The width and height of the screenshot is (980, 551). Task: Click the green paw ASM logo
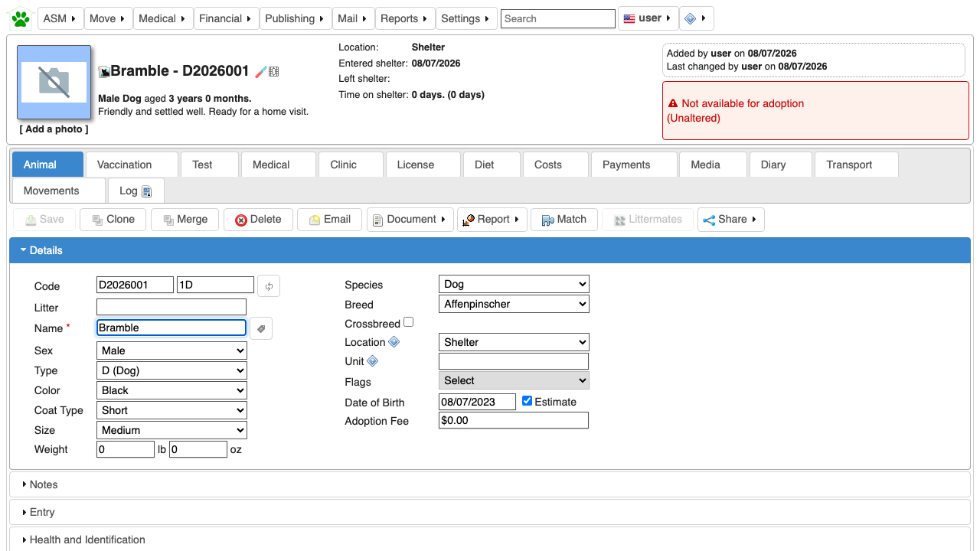point(21,18)
